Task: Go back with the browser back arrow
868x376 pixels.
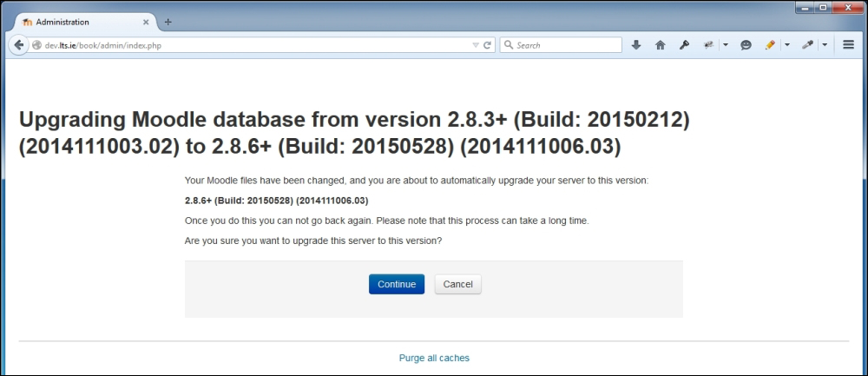Action: coord(19,45)
